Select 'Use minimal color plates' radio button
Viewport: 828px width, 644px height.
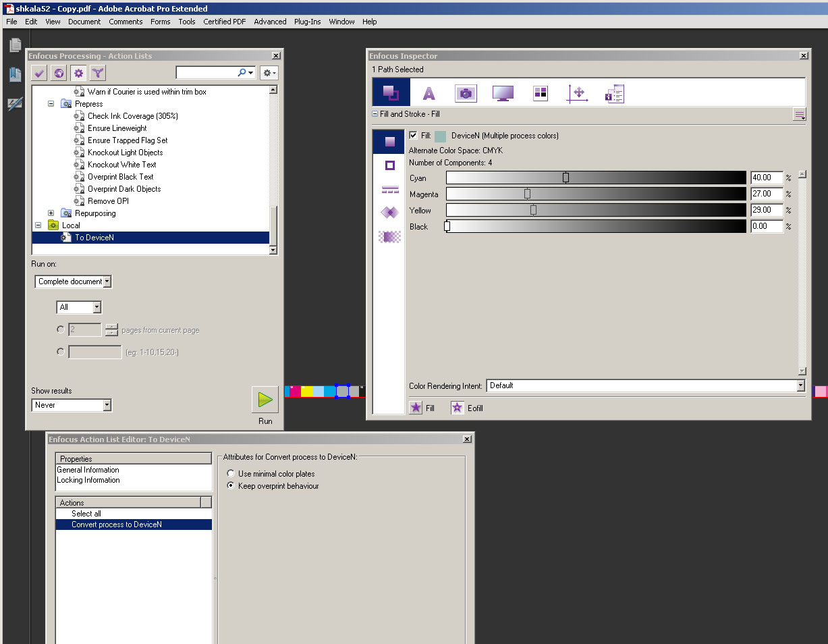pyautogui.click(x=231, y=474)
